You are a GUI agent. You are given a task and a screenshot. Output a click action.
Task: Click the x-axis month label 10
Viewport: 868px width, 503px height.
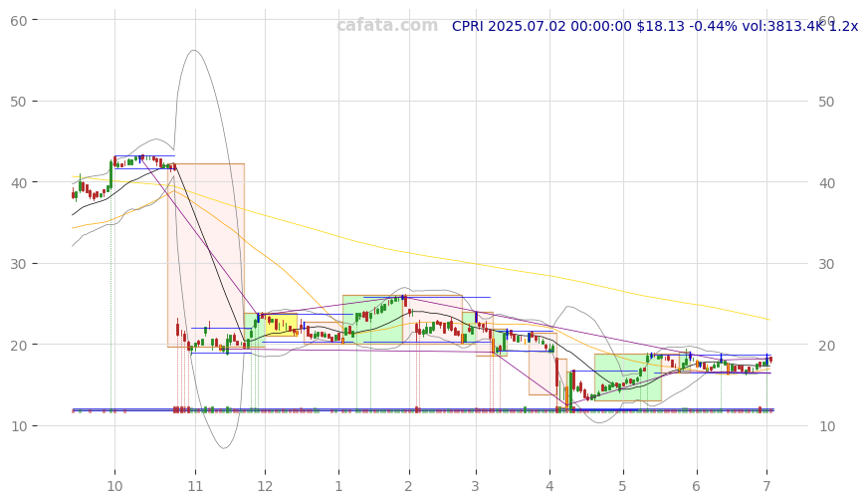pyautogui.click(x=114, y=486)
